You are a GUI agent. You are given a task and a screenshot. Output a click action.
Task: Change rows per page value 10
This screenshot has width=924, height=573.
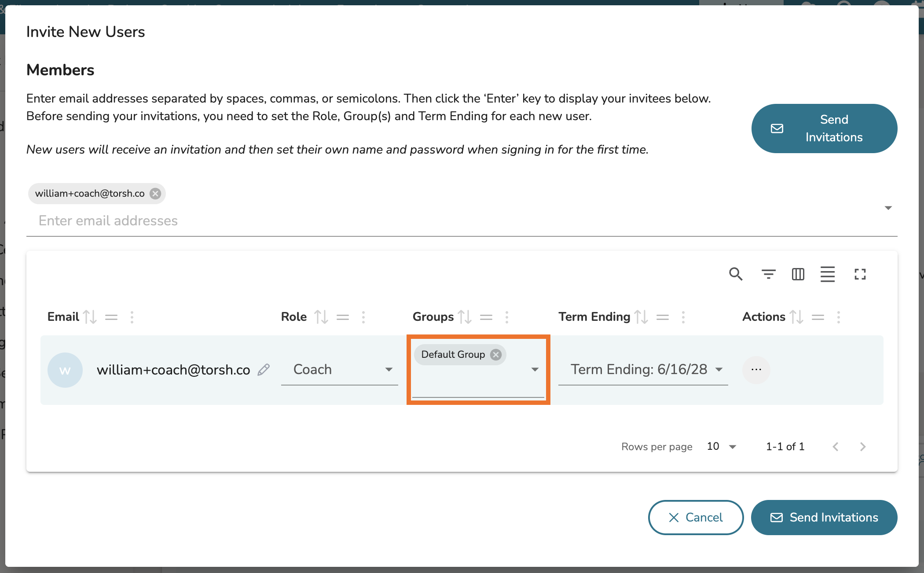click(x=722, y=447)
